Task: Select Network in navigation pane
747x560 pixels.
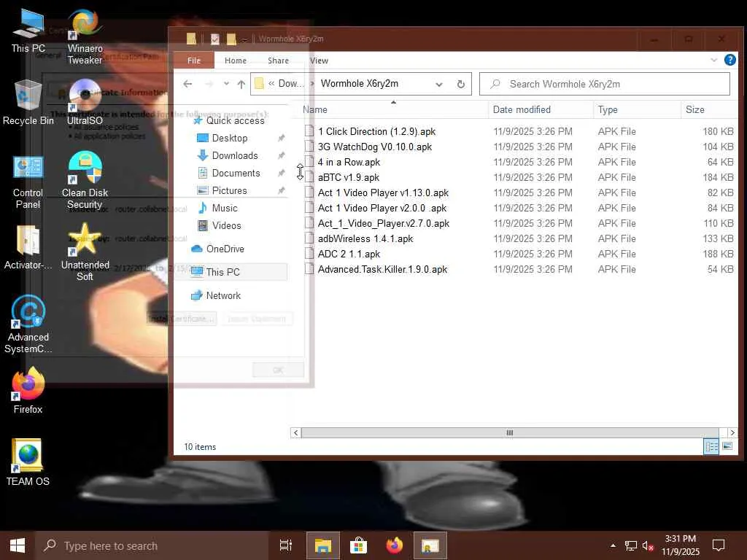Action: click(x=215, y=296)
